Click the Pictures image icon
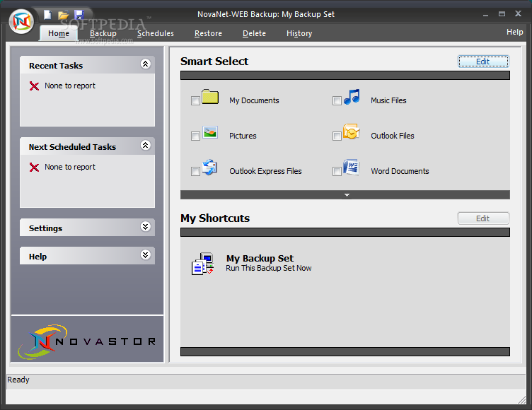The height and width of the screenshot is (410, 532). (210, 132)
